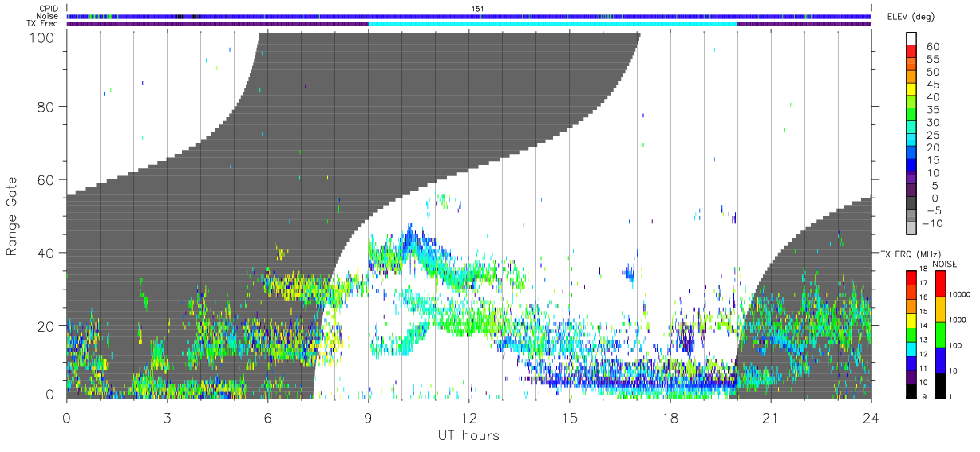Click the Range Gate axis title
Viewport: 980px width, 452px height.
point(13,215)
